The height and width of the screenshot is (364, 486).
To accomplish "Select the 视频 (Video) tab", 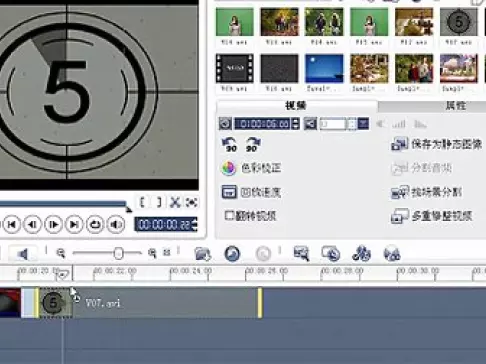I will [x=296, y=106].
